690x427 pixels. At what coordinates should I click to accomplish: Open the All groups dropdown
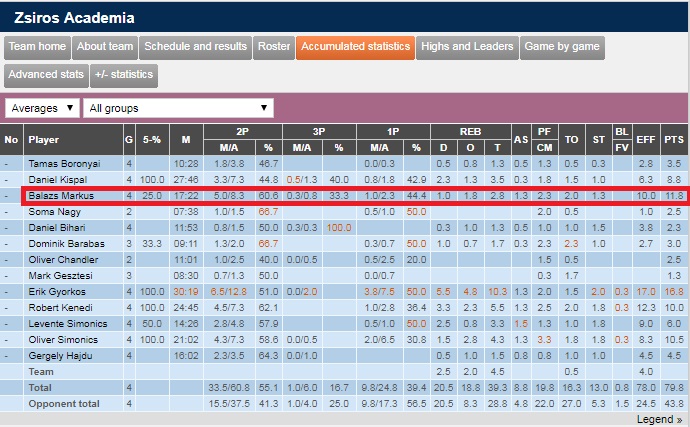click(x=178, y=108)
